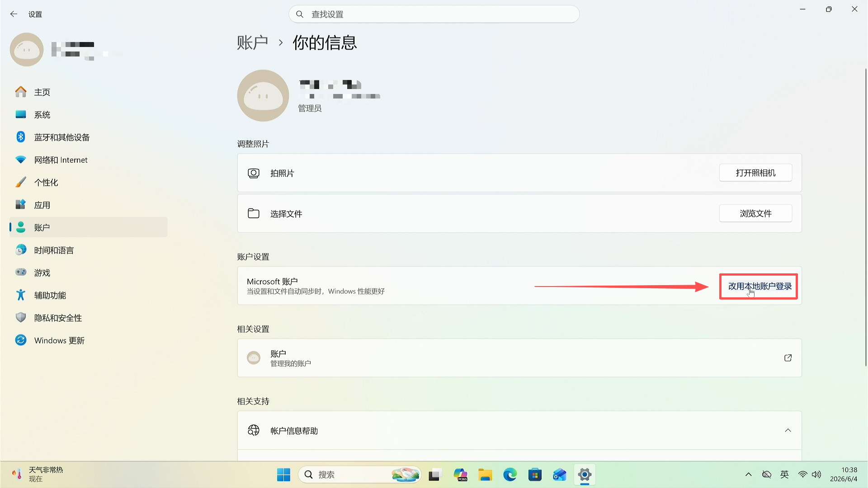The width and height of the screenshot is (868, 488).
Task: Collapse the 帐户信息帮助 section chevron
Action: pyautogui.click(x=788, y=430)
